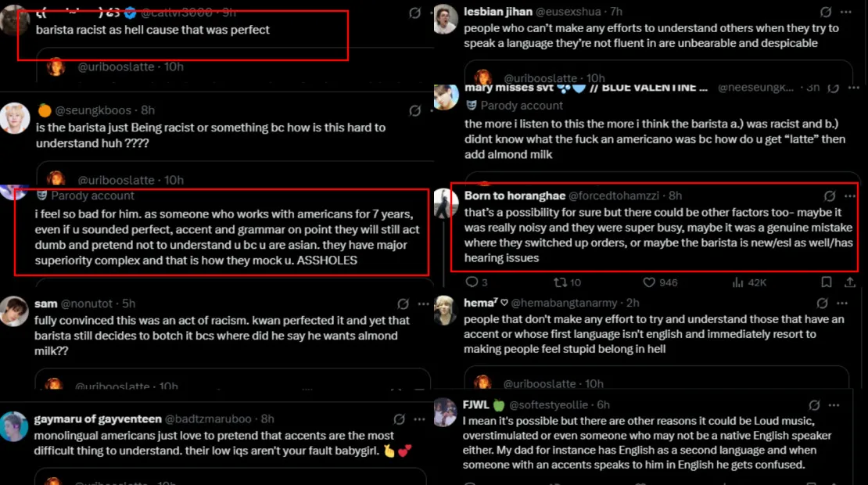Click Grok icon on hema's tweet
Viewport: 868px width, 485px height.
click(x=822, y=303)
